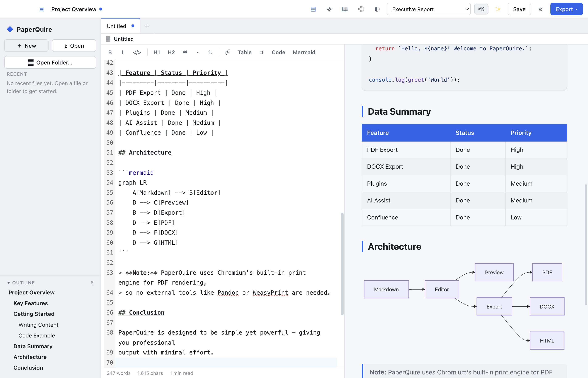Open settings gear icon

pos(541,9)
